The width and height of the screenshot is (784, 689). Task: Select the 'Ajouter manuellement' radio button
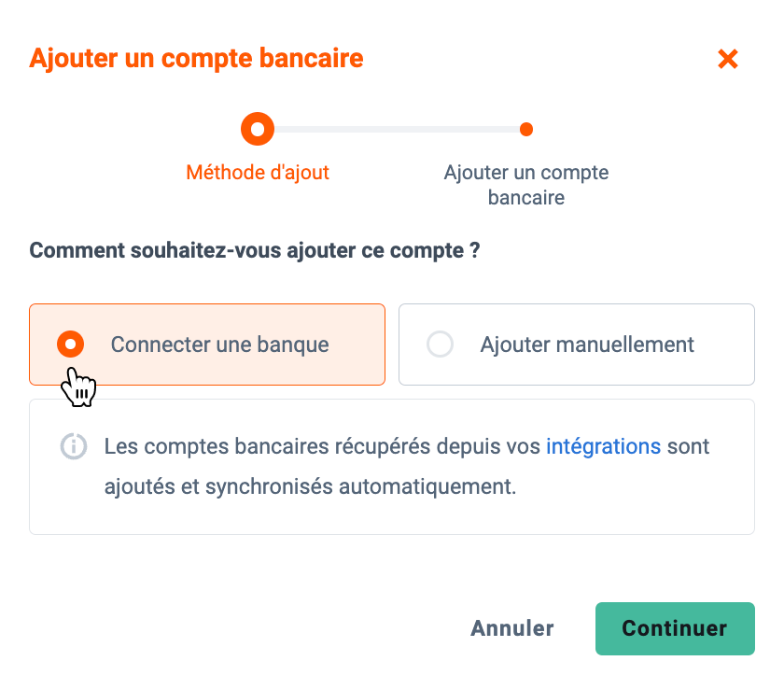point(440,344)
